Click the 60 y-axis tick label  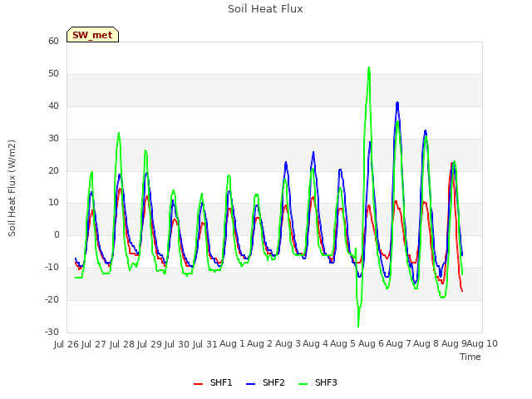pyautogui.click(x=53, y=41)
